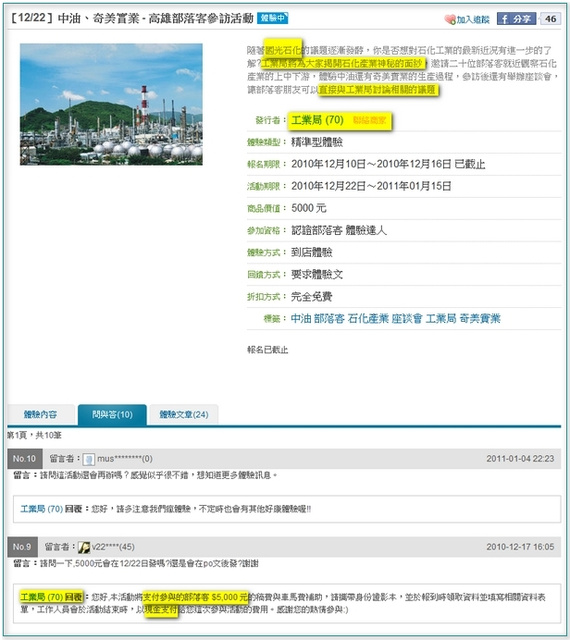
Task: Click 報名已截止 status text
Action: 268,350
